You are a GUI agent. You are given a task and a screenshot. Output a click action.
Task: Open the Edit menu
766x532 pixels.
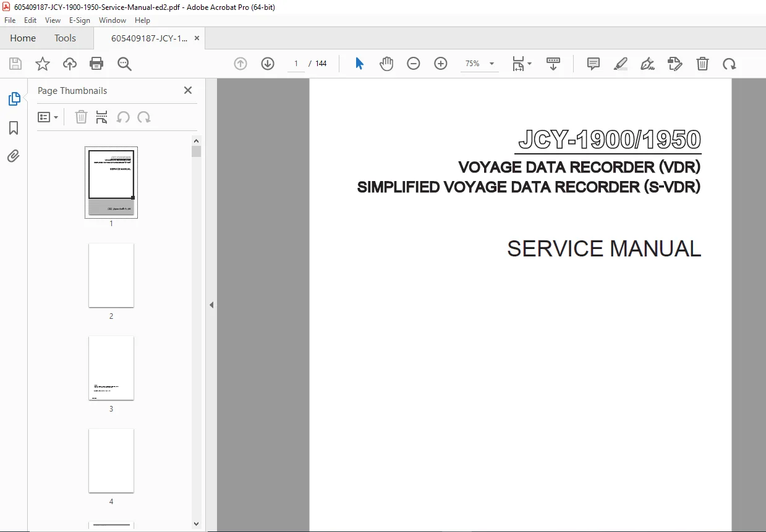pyautogui.click(x=30, y=20)
